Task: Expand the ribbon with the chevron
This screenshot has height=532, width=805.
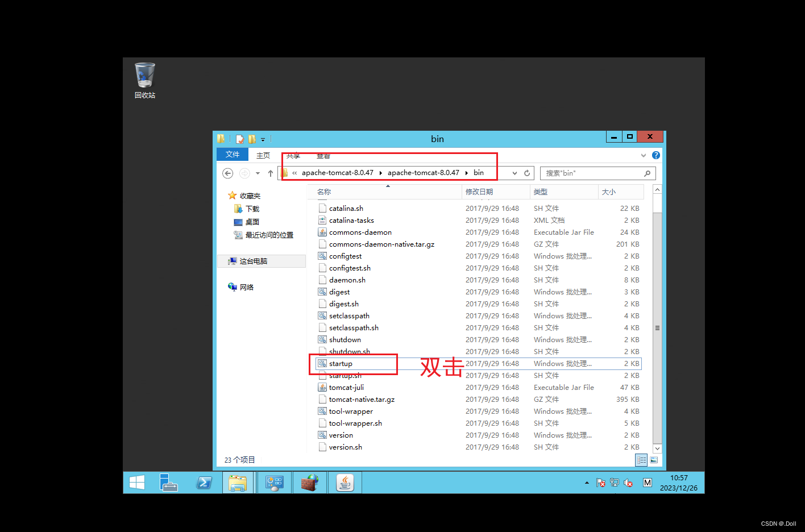Action: [644, 155]
